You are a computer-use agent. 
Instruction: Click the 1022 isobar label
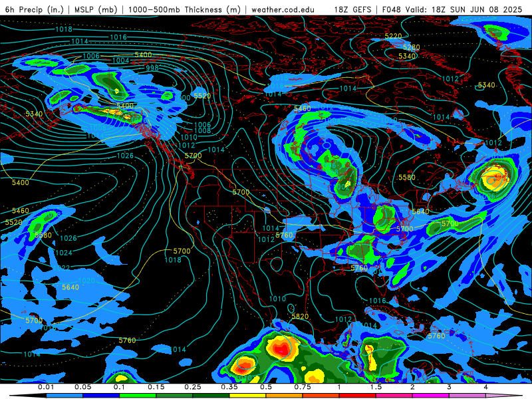tap(61, 268)
